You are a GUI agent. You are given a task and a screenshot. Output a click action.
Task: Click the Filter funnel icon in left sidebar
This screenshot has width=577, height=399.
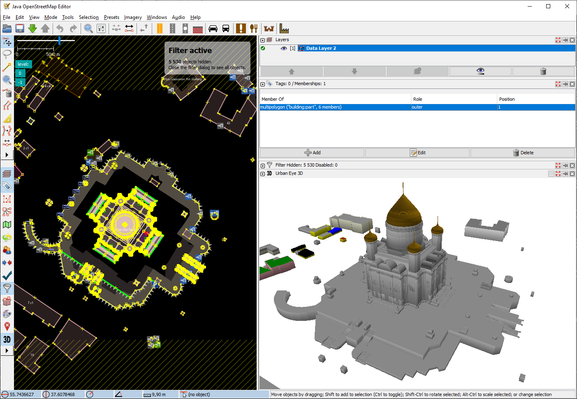tap(7, 288)
